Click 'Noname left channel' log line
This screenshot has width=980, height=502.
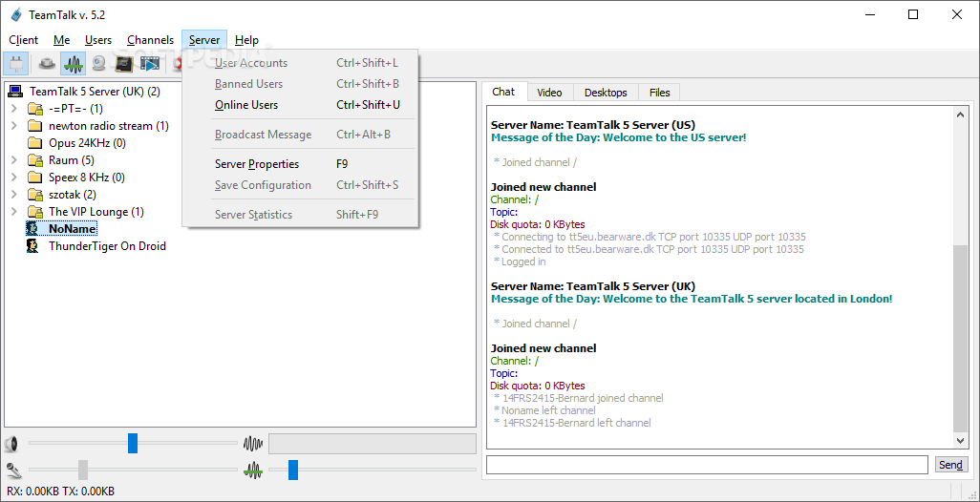[x=544, y=410]
